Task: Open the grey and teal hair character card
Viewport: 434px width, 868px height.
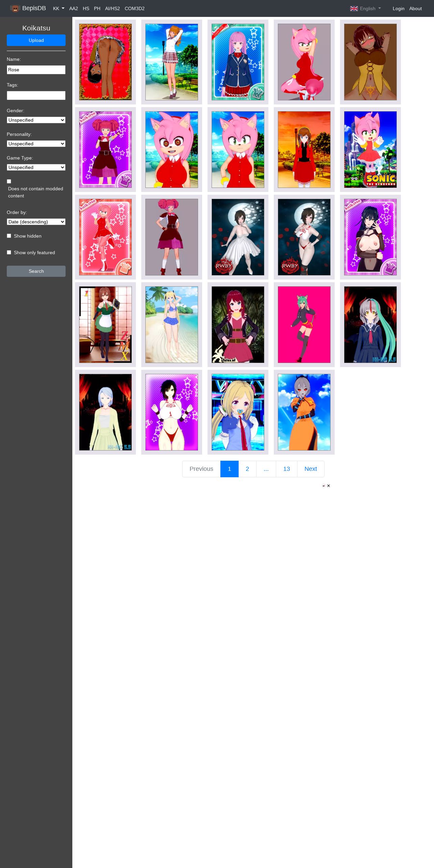Action: coord(370,324)
